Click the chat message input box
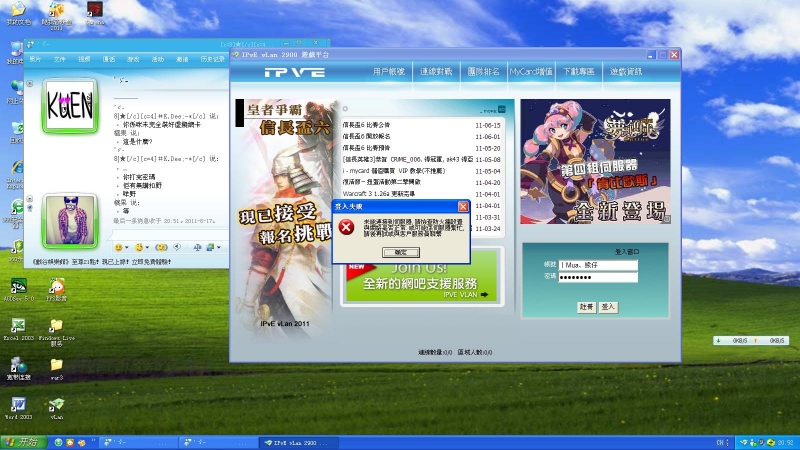800x450 pixels. pos(169,234)
